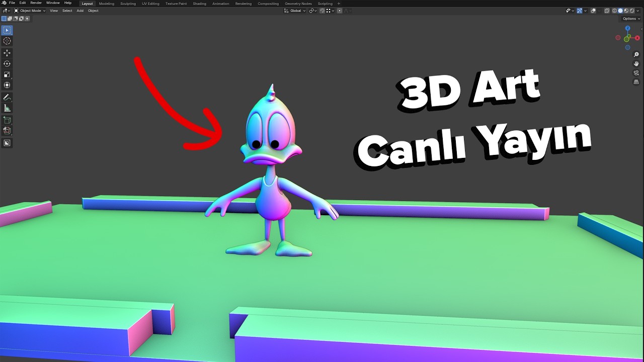Select the Scale tool

tap(7, 74)
